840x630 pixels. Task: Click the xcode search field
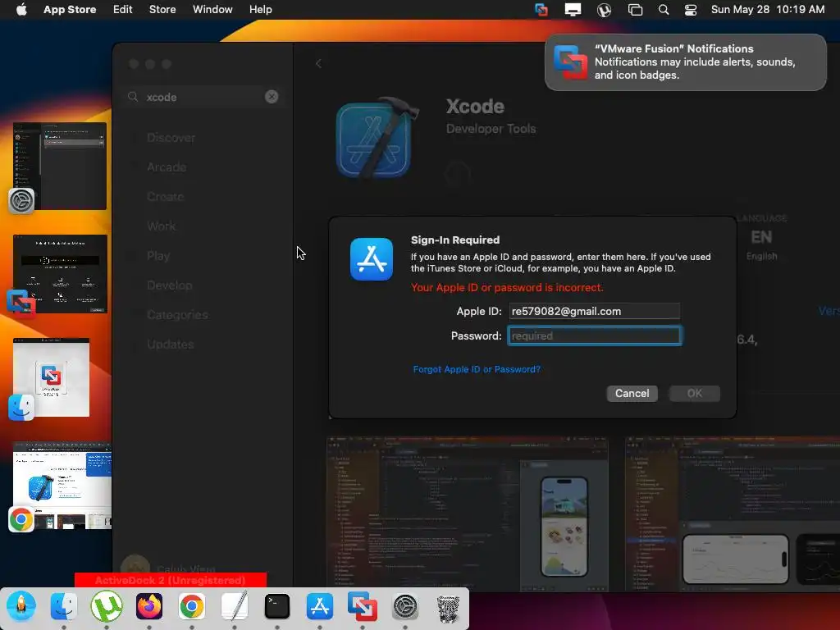tap(203, 97)
